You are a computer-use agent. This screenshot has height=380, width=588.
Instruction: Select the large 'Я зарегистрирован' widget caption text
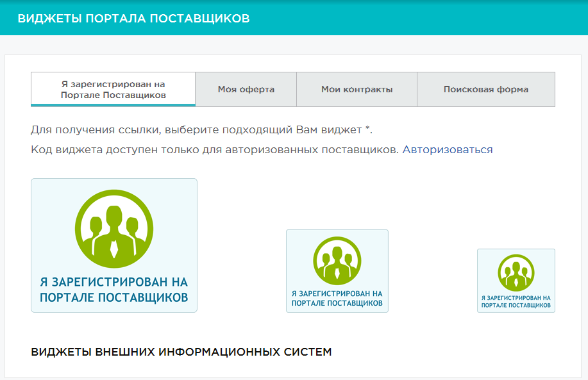point(114,290)
